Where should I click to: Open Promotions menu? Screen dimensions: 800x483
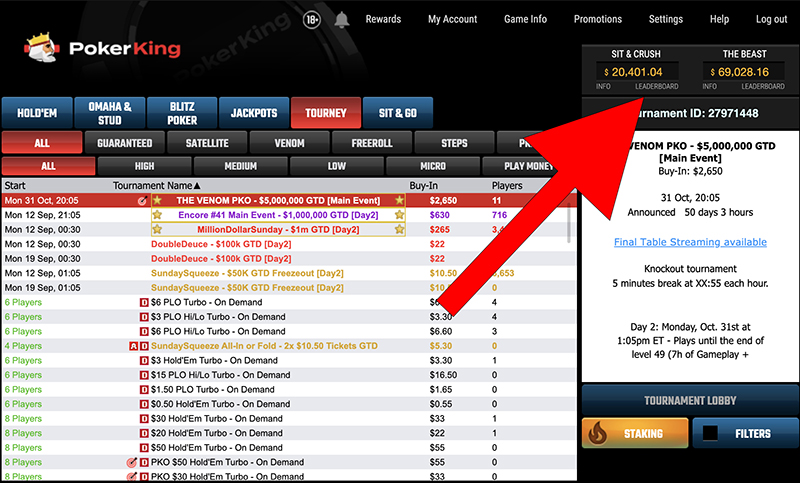click(598, 19)
